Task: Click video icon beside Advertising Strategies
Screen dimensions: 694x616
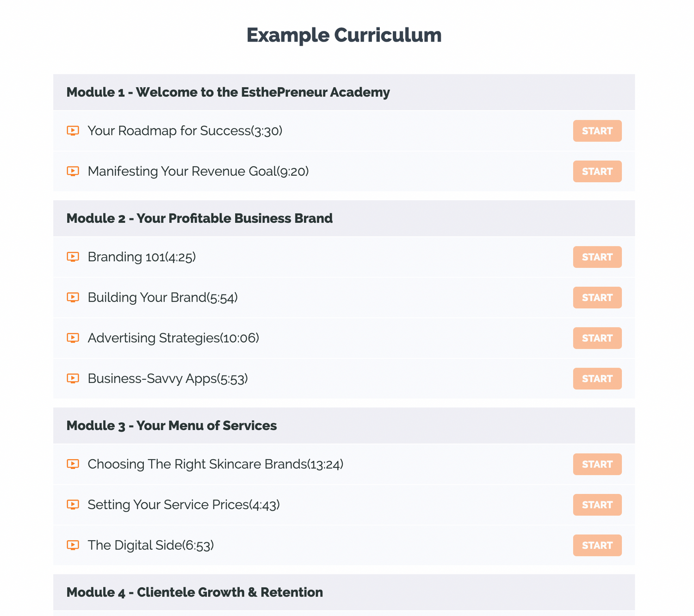Action: point(73,338)
